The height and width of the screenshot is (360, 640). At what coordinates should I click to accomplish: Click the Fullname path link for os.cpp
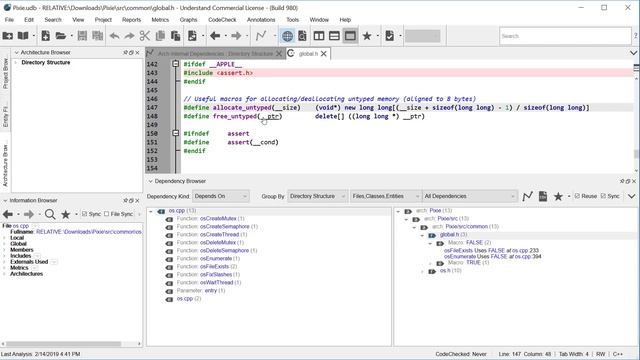point(89,232)
